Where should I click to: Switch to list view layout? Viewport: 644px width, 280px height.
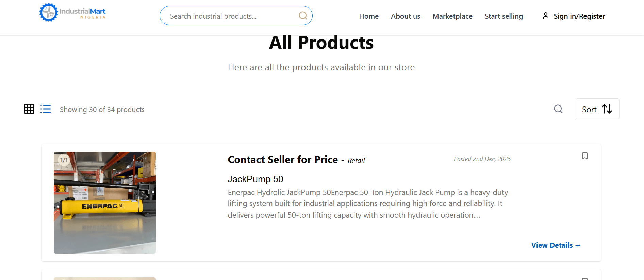pyautogui.click(x=46, y=109)
